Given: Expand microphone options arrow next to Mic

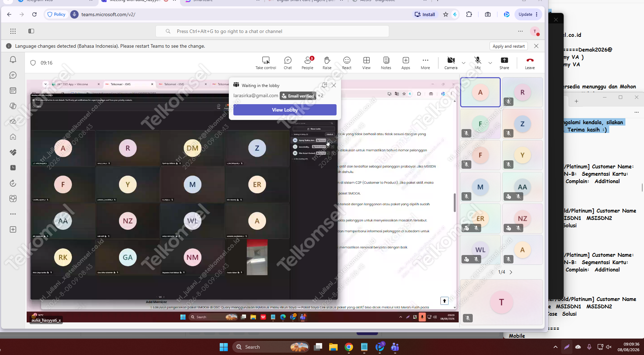Looking at the screenshot, I should (490, 63).
